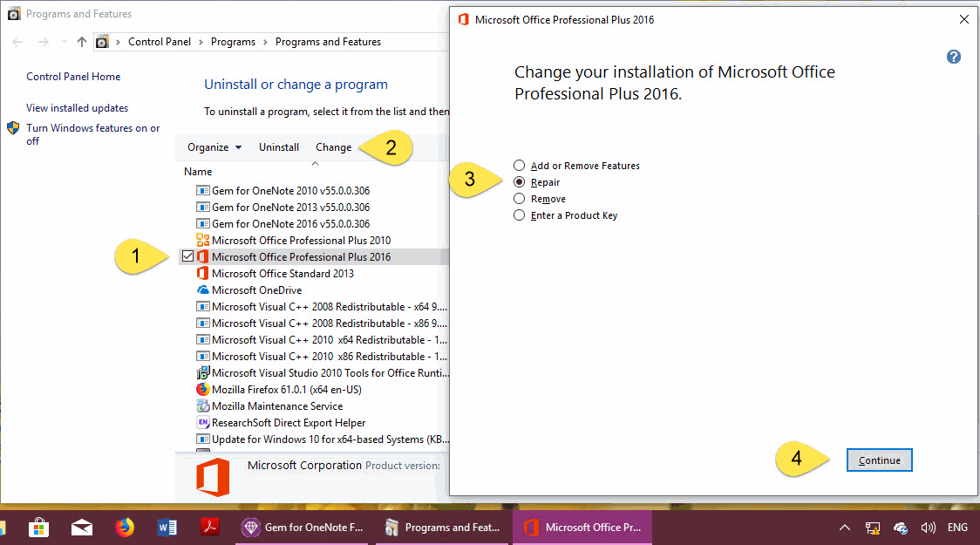Select Programs and Features breadcrumb
980x545 pixels.
(328, 42)
